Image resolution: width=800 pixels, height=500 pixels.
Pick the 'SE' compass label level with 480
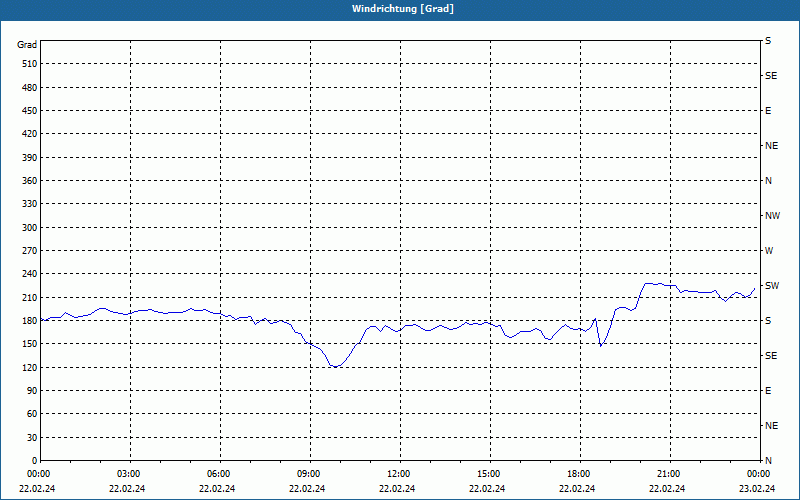point(771,76)
